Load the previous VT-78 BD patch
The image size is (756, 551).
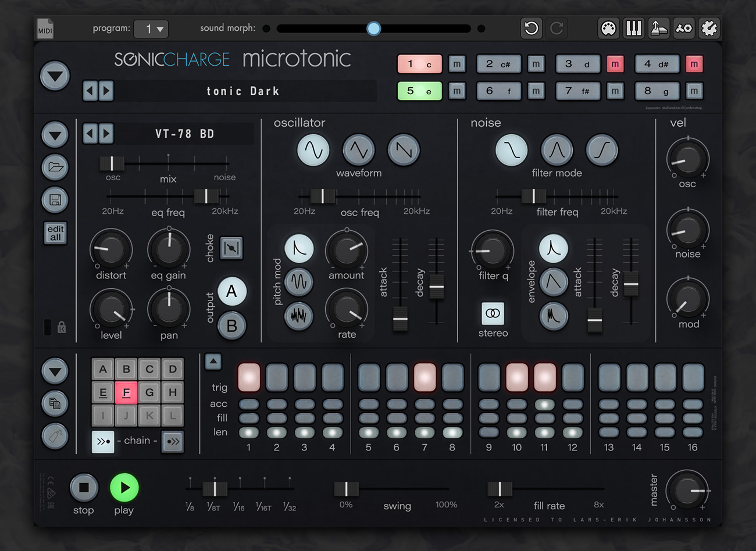click(x=90, y=134)
